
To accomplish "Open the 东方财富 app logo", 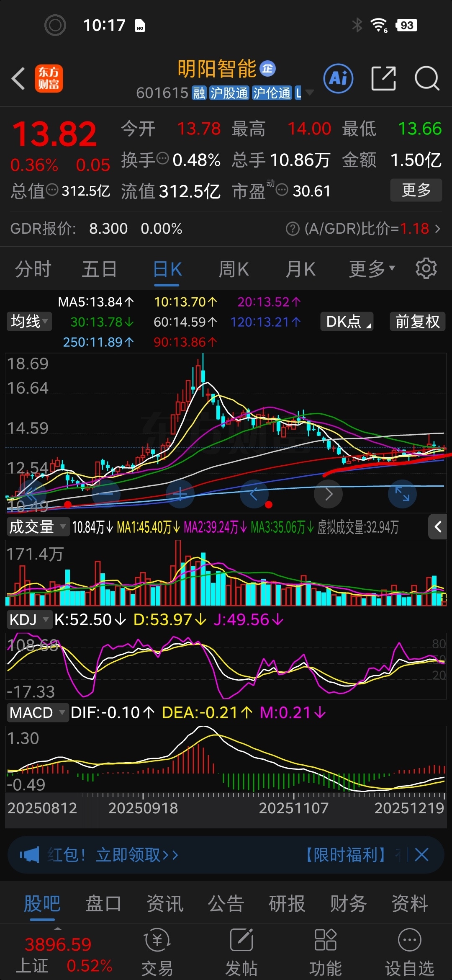I will (x=49, y=78).
